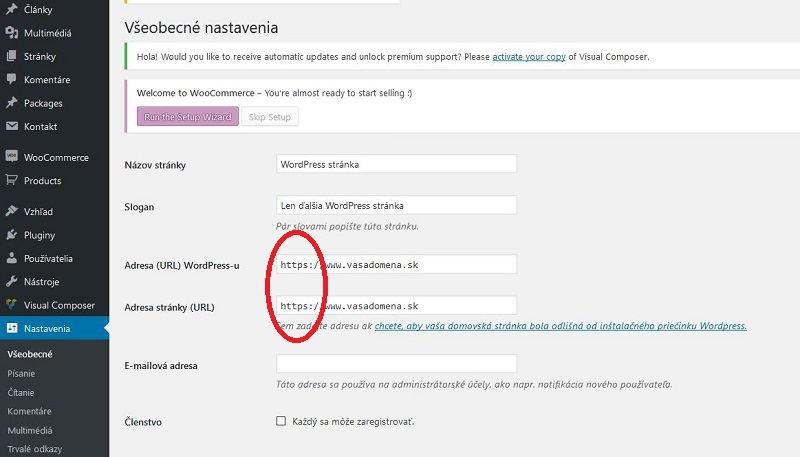Open the Používatelia menu item
Image resolution: width=800 pixels, height=457 pixels.
coord(54,258)
